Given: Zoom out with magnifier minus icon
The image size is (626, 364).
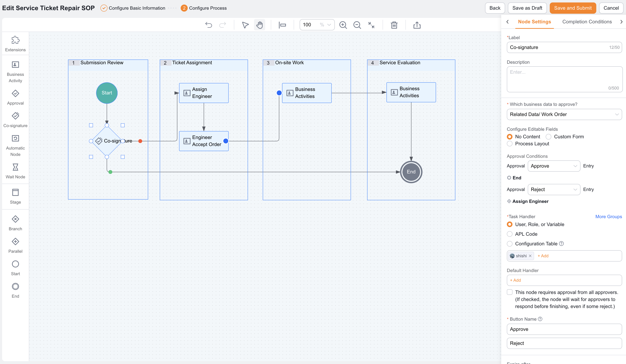Looking at the screenshot, I should [x=357, y=25].
